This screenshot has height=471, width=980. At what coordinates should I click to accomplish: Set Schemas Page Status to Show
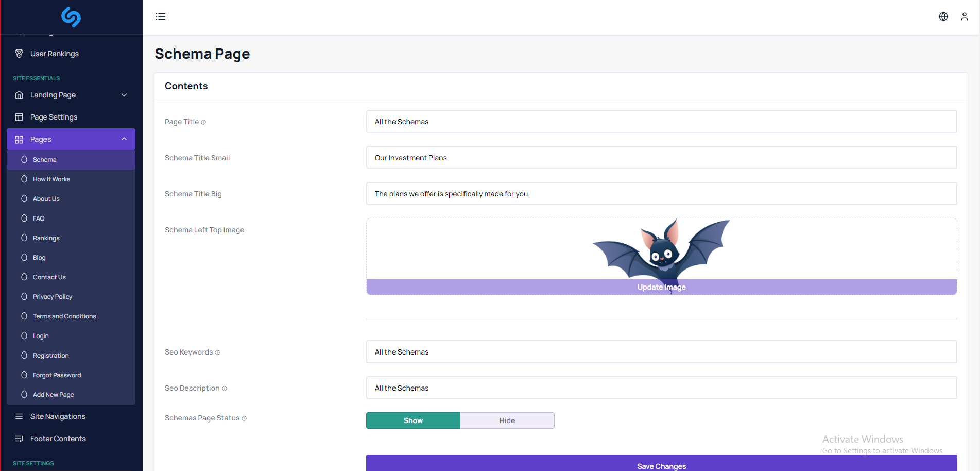(413, 420)
